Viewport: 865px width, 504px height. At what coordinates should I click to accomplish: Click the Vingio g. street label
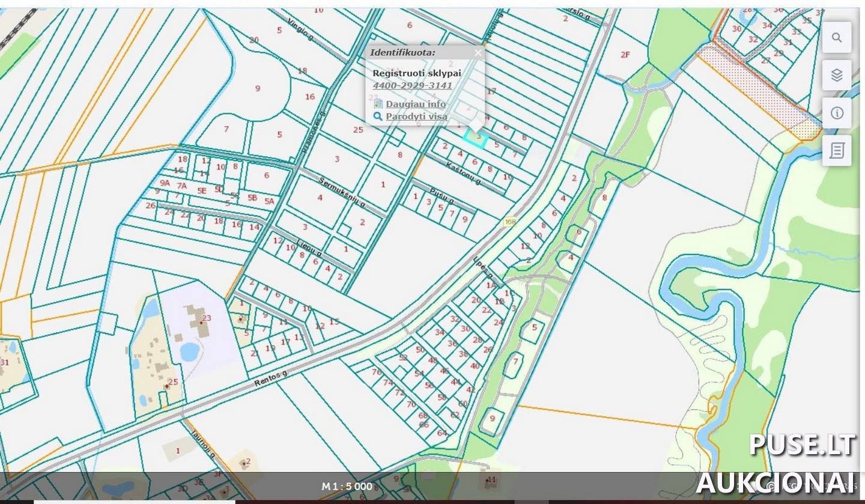[x=300, y=30]
